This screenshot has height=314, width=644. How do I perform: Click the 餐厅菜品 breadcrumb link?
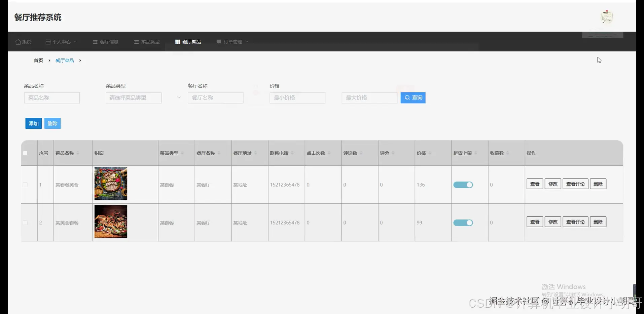[65, 61]
